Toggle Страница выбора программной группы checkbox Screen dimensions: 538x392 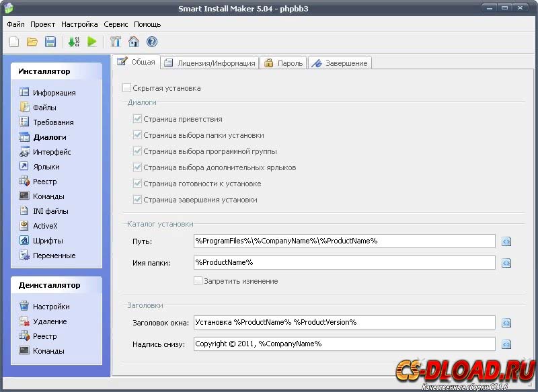click(x=137, y=151)
